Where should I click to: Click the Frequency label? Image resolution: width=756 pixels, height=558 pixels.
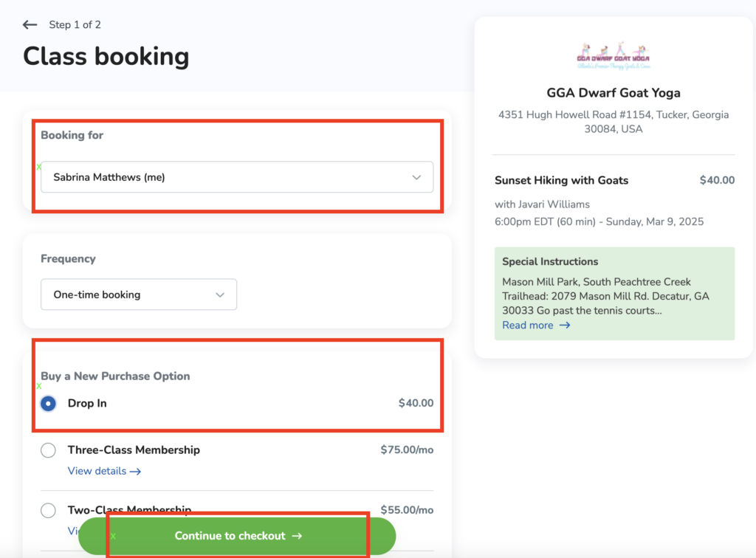(x=68, y=259)
